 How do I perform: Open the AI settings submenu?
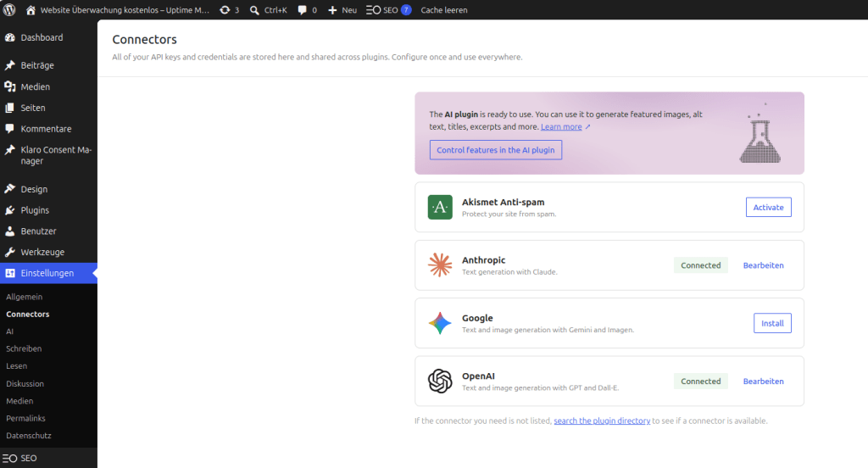coord(10,331)
